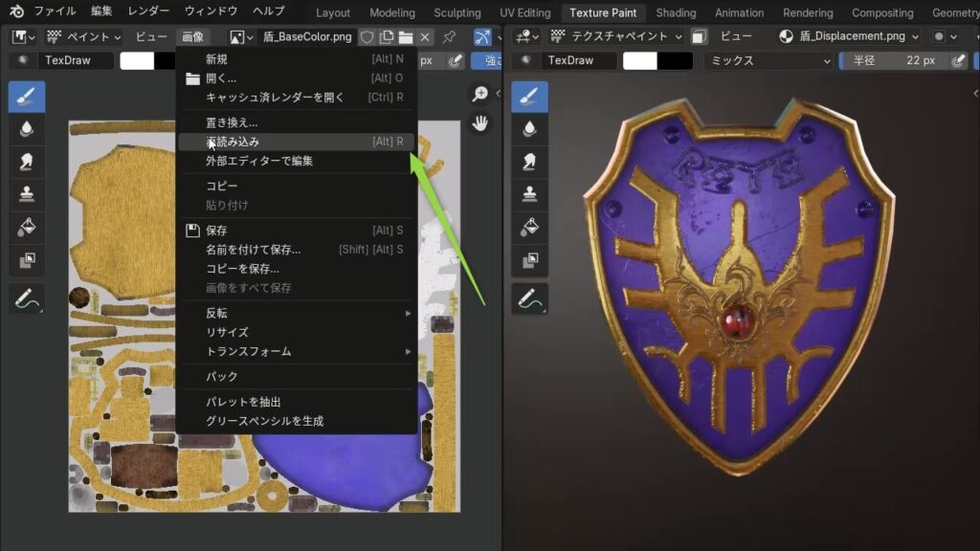Click the zoom magnifier gizmo in the image editor

[x=480, y=94]
